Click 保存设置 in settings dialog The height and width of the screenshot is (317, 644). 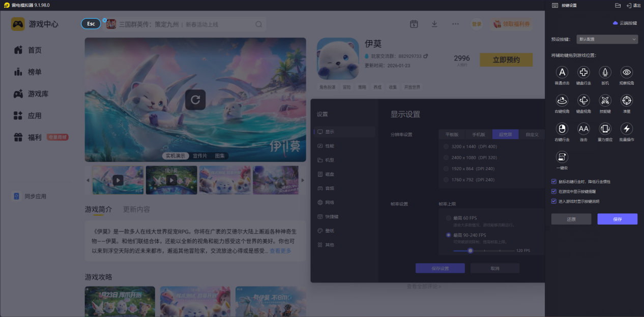pyautogui.click(x=440, y=268)
